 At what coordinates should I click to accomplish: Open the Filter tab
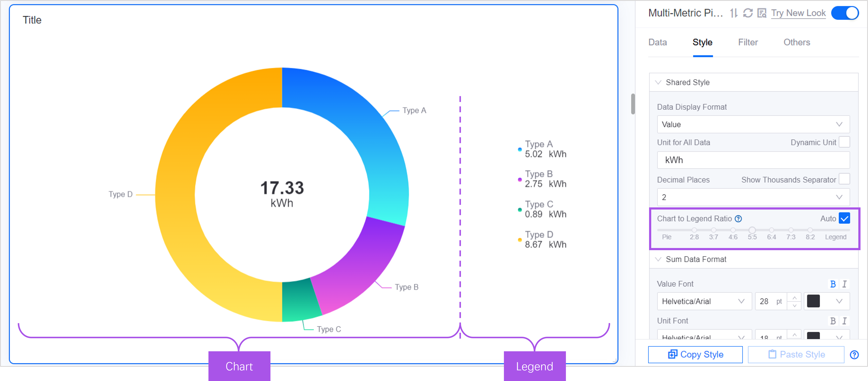click(748, 43)
